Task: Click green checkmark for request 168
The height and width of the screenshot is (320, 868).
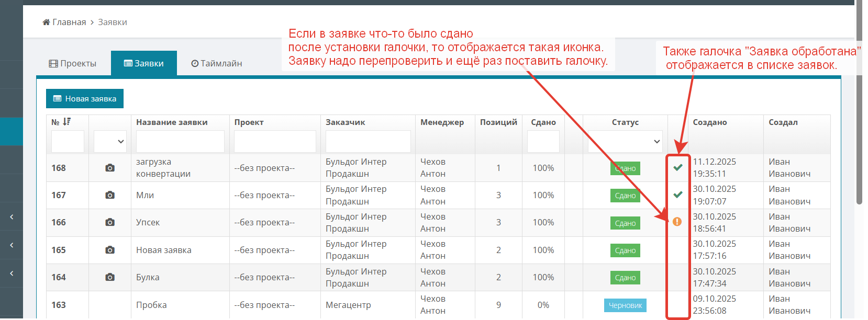Action: click(x=678, y=167)
